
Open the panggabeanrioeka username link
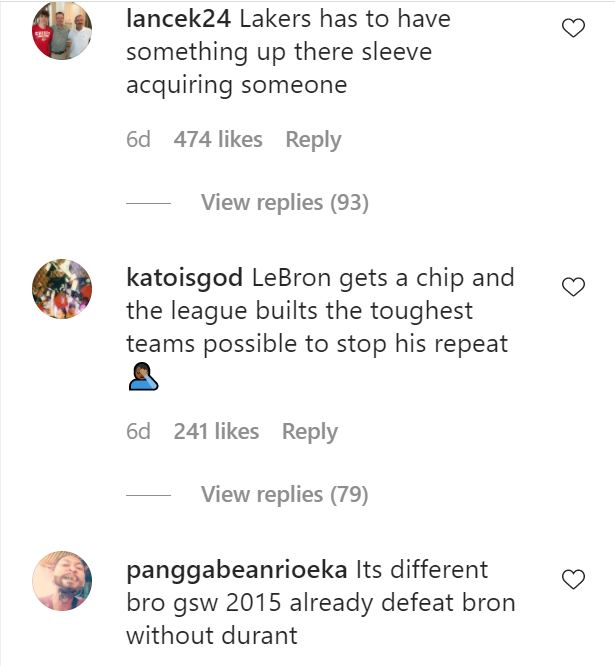(x=236, y=570)
